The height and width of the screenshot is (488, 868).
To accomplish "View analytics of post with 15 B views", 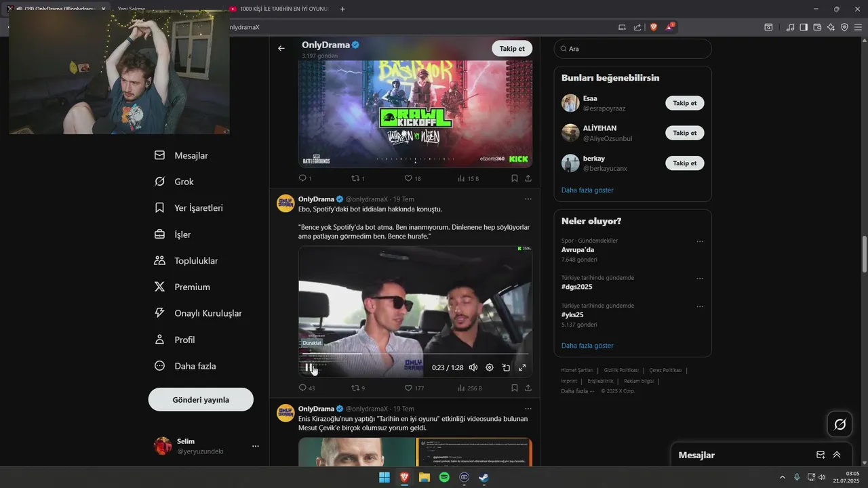I will (468, 178).
